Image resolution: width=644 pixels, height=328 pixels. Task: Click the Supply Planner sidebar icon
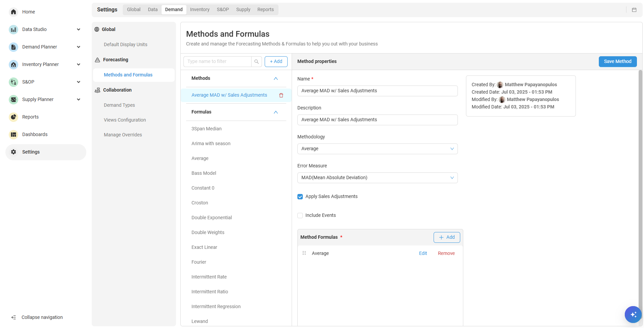pos(13,100)
